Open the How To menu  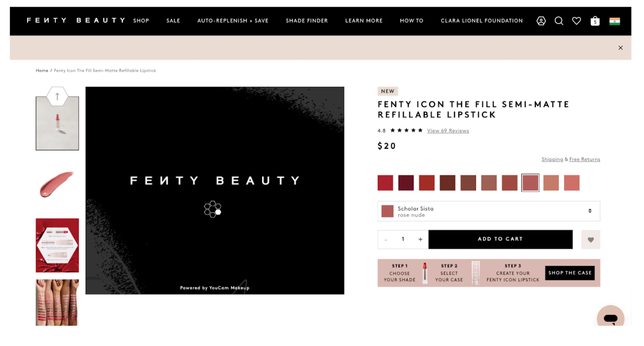(x=411, y=21)
